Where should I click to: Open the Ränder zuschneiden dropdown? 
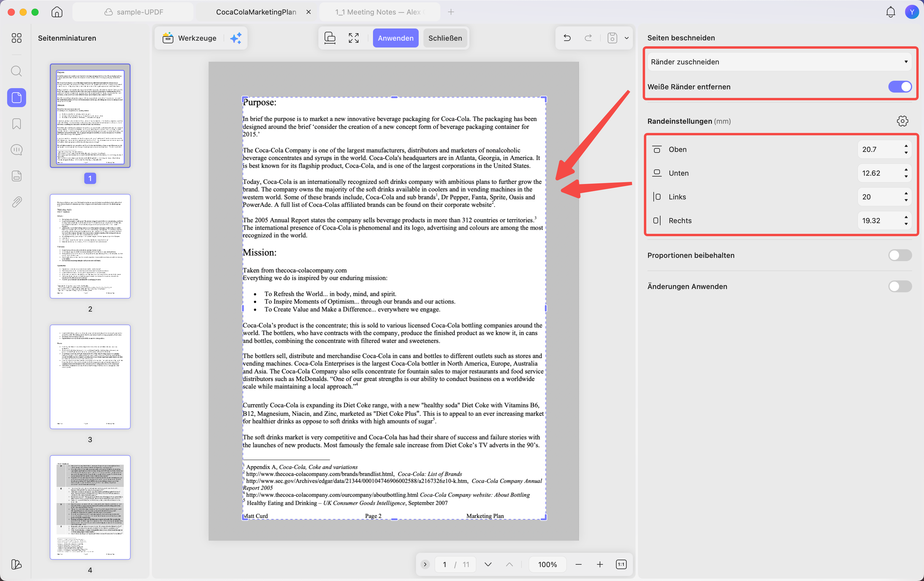[x=780, y=62]
